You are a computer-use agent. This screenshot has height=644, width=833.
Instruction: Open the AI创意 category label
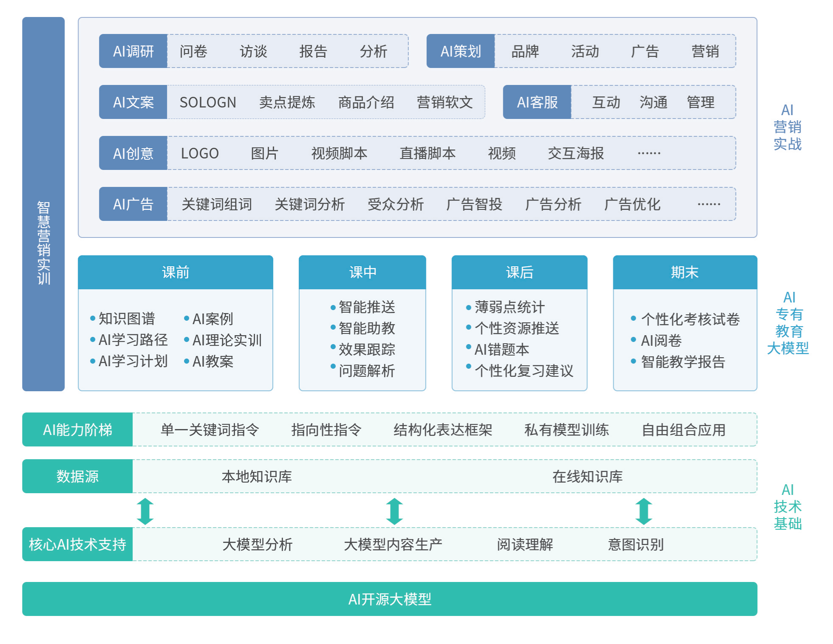point(133,153)
